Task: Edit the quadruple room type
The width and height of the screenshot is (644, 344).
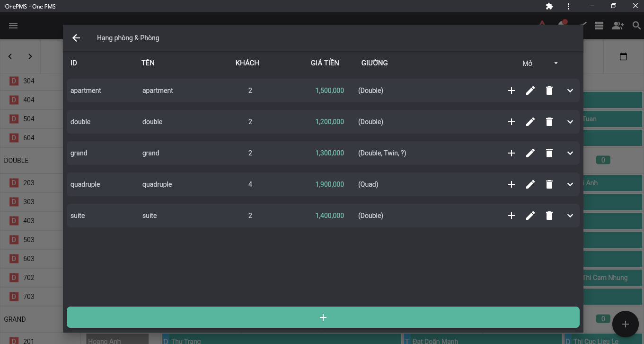Action: coord(530,184)
